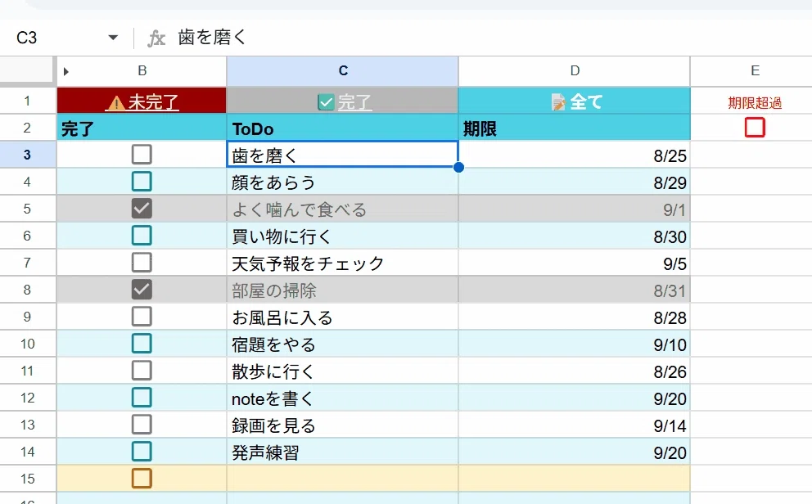Select the cell 顔をあらう
The height and width of the screenshot is (504, 812).
(x=342, y=182)
